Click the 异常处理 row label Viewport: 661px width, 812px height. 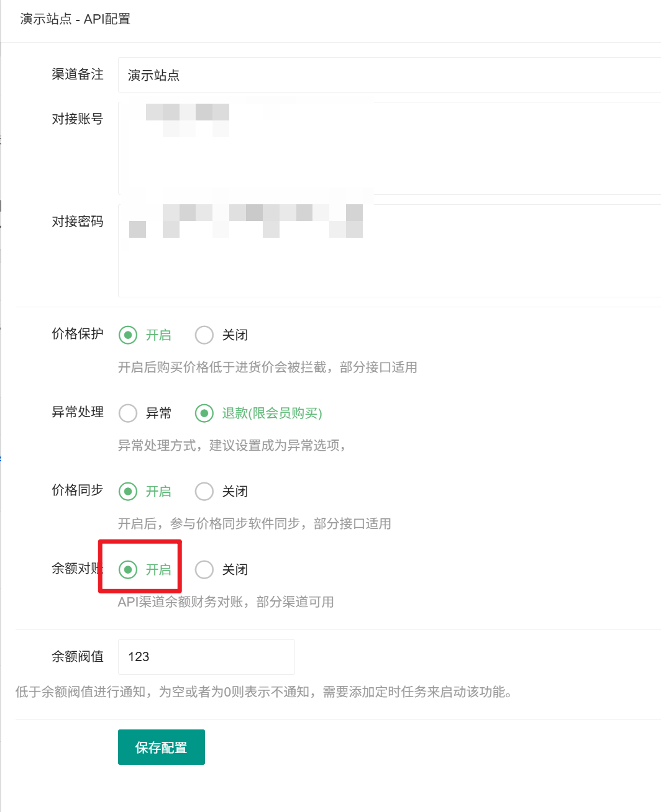(78, 412)
